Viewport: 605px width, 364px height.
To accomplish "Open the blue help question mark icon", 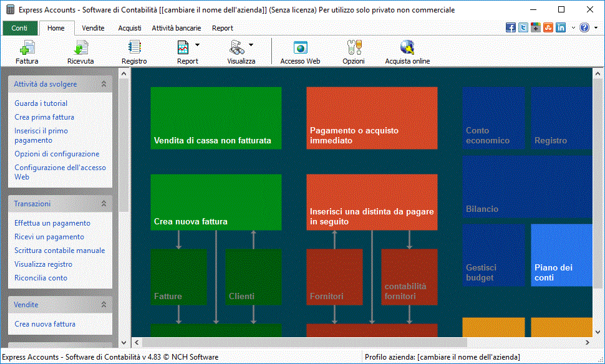I will coord(584,27).
